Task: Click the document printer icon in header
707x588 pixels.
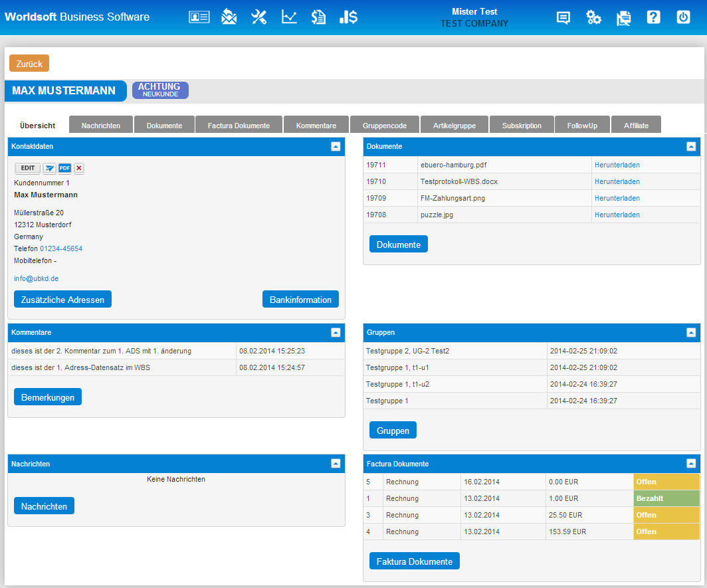Action: click(x=623, y=17)
